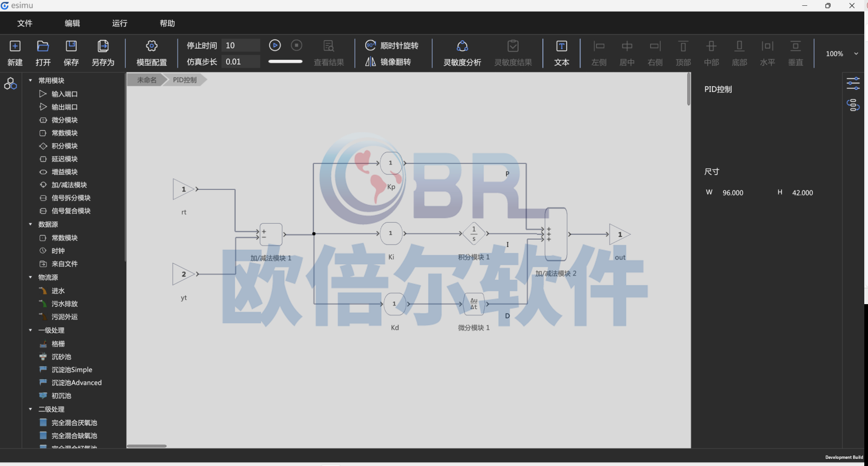Select 输出端口 in module list
The height and width of the screenshot is (466, 868).
coord(64,107)
